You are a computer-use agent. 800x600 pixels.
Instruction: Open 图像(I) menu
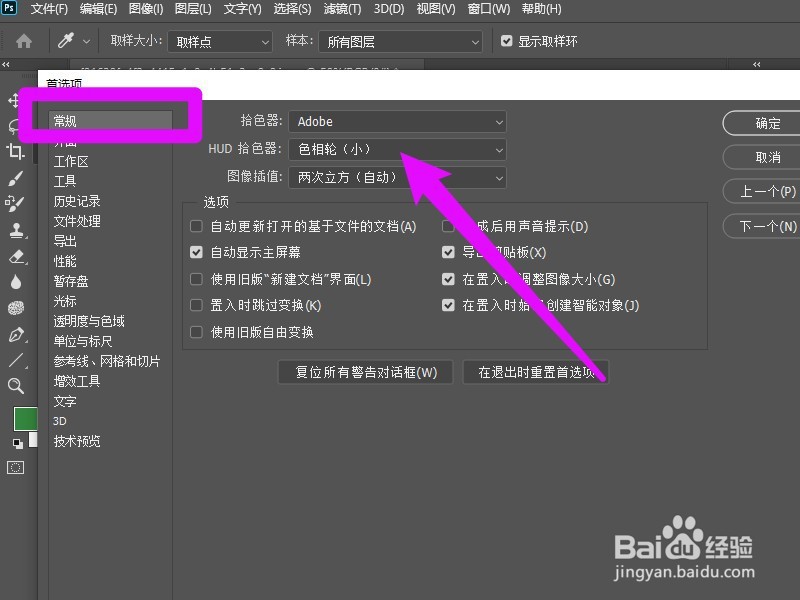pyautogui.click(x=145, y=9)
